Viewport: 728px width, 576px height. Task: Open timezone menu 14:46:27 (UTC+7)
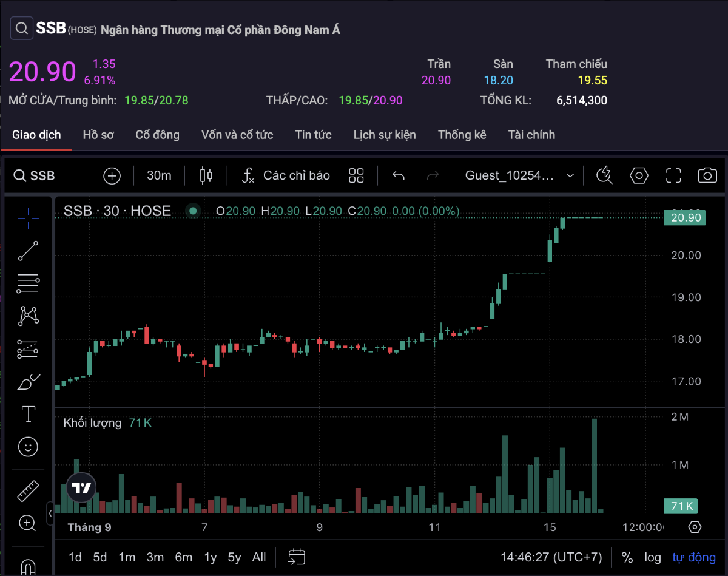point(551,557)
